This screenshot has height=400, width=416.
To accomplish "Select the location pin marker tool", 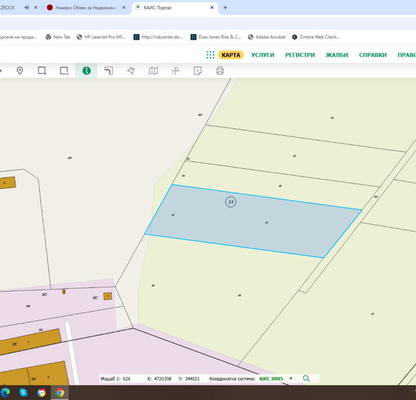I will pyautogui.click(x=20, y=71).
